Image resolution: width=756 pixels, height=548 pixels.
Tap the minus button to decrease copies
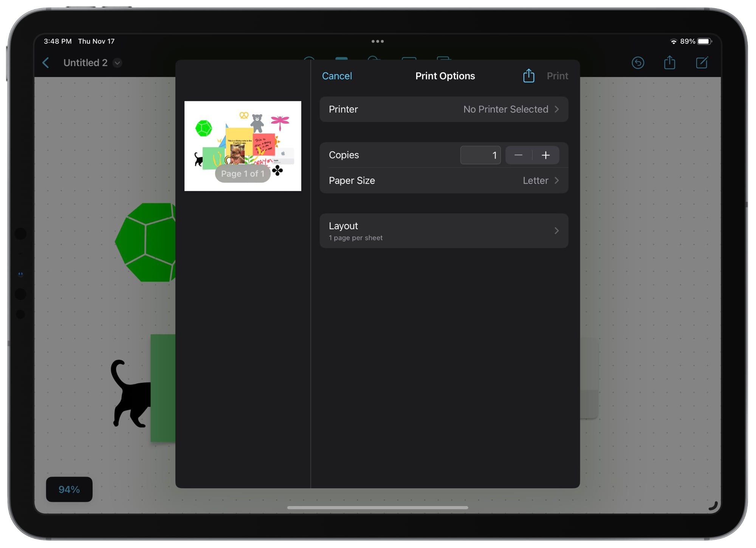(x=518, y=155)
